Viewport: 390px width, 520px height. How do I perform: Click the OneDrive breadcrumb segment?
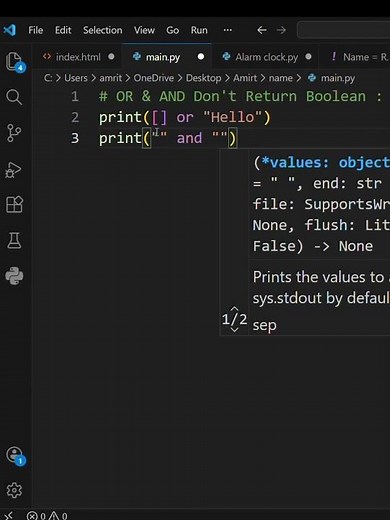[x=154, y=78]
